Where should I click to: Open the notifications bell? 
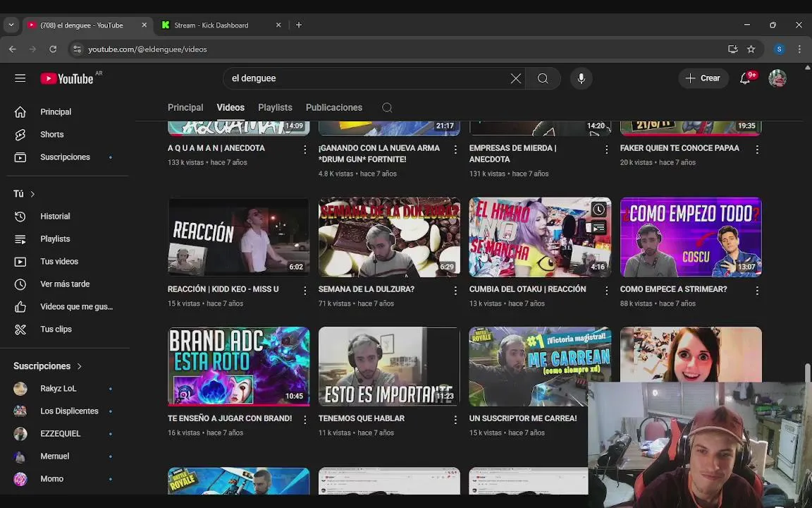[744, 78]
